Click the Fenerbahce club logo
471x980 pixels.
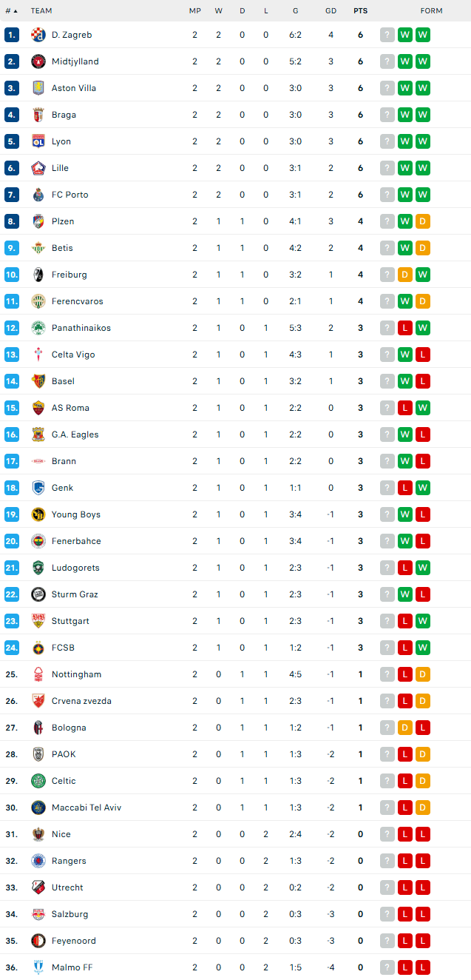[38, 541]
